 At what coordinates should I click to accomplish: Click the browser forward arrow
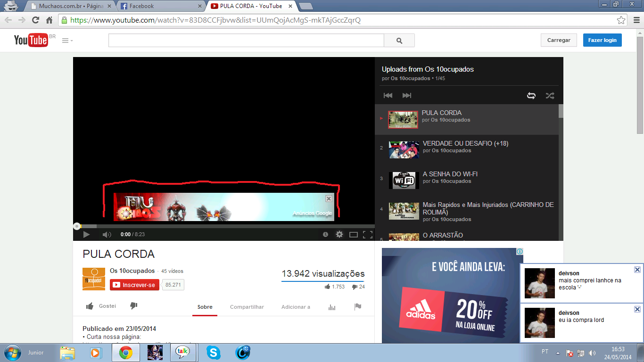[22, 20]
